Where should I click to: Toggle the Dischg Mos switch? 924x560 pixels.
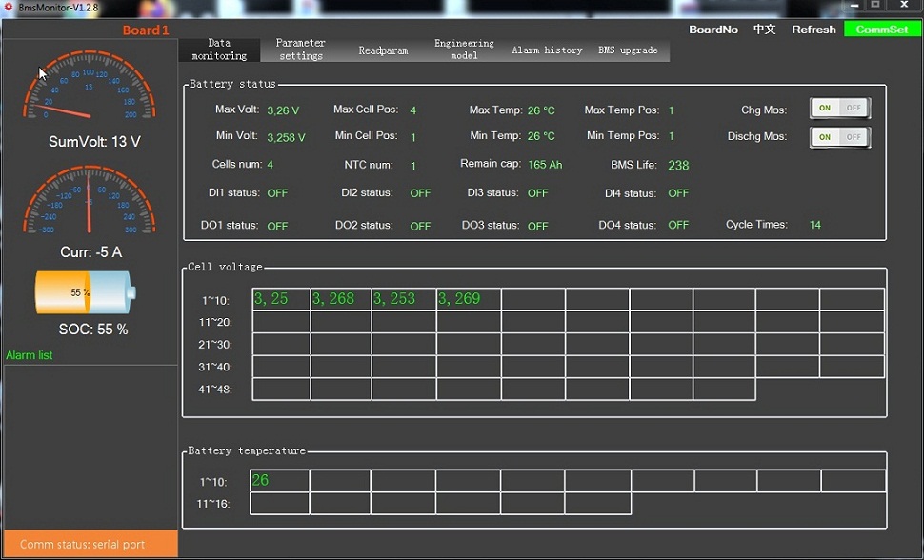point(840,137)
